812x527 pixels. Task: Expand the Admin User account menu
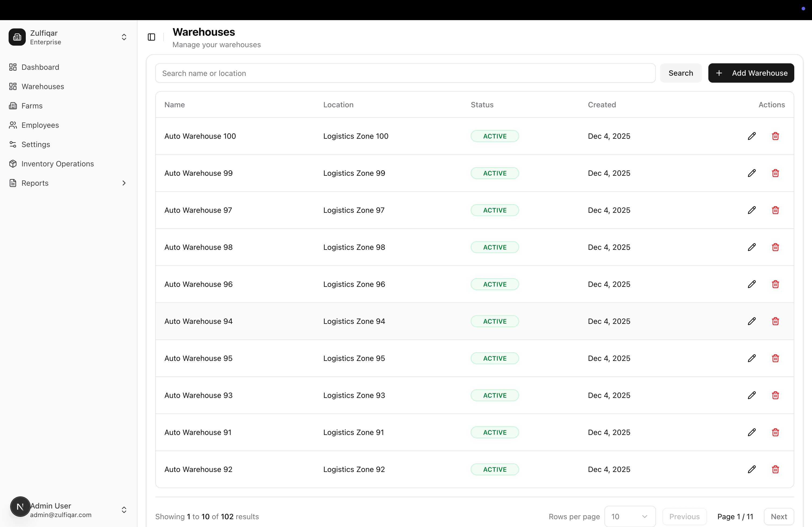[124, 510]
